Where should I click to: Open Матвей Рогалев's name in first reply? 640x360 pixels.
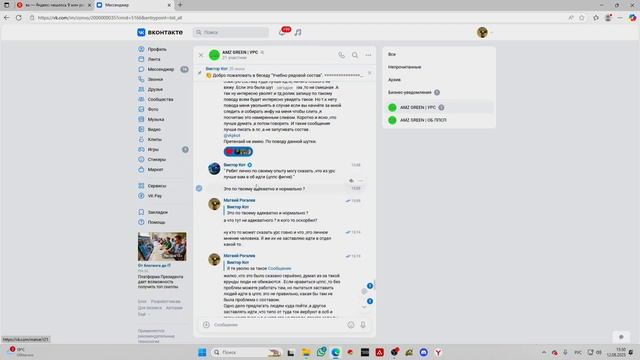pos(239,200)
